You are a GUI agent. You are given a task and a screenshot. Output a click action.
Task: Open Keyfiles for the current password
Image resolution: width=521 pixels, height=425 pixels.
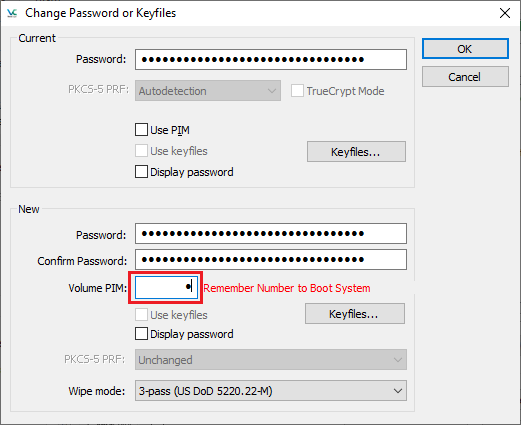pyautogui.click(x=356, y=152)
